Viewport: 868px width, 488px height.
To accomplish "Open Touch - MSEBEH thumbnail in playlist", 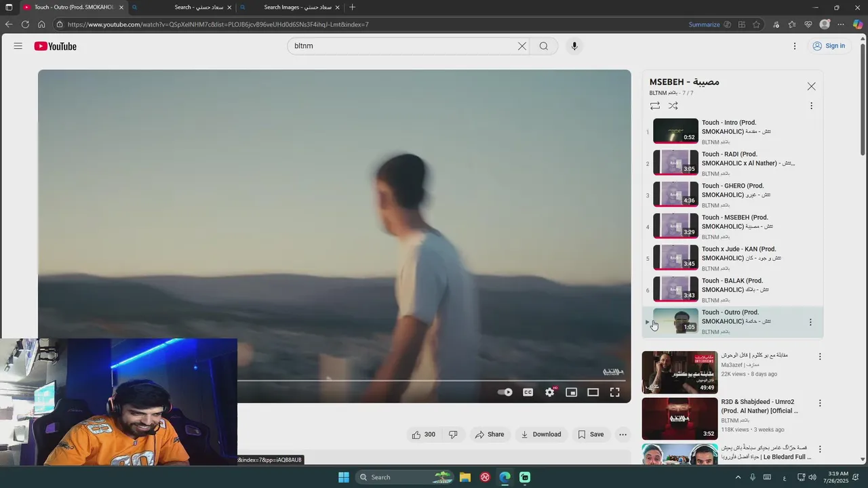I will pyautogui.click(x=675, y=226).
